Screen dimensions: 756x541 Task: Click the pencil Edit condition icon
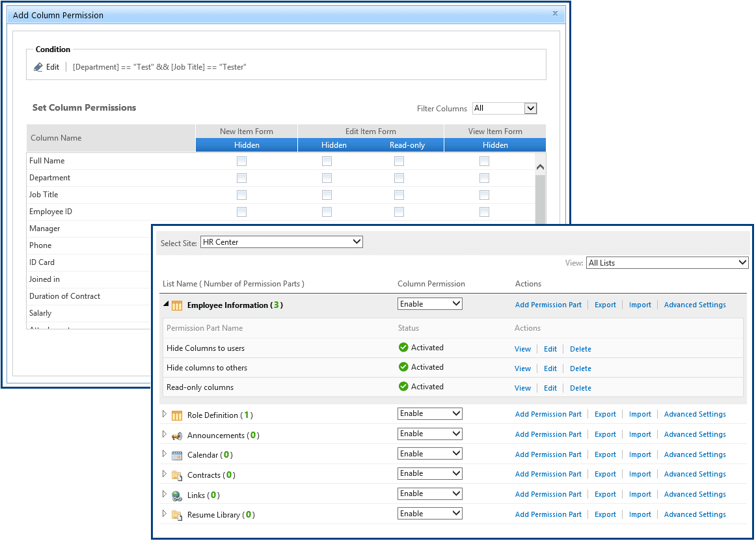click(38, 67)
